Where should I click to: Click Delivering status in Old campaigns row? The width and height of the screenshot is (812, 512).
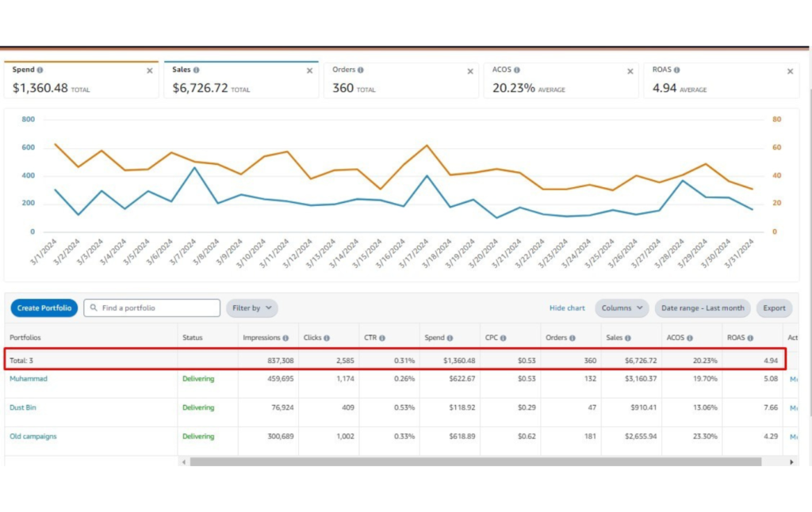pyautogui.click(x=198, y=437)
